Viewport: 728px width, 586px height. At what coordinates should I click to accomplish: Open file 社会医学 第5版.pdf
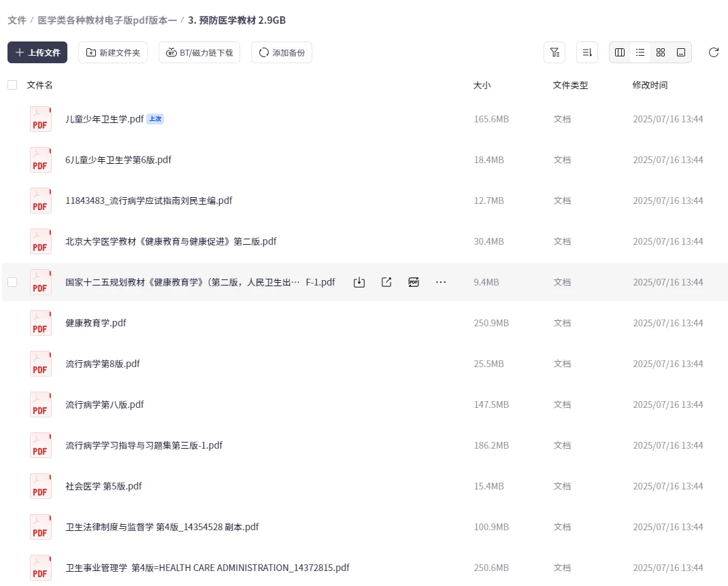click(103, 486)
